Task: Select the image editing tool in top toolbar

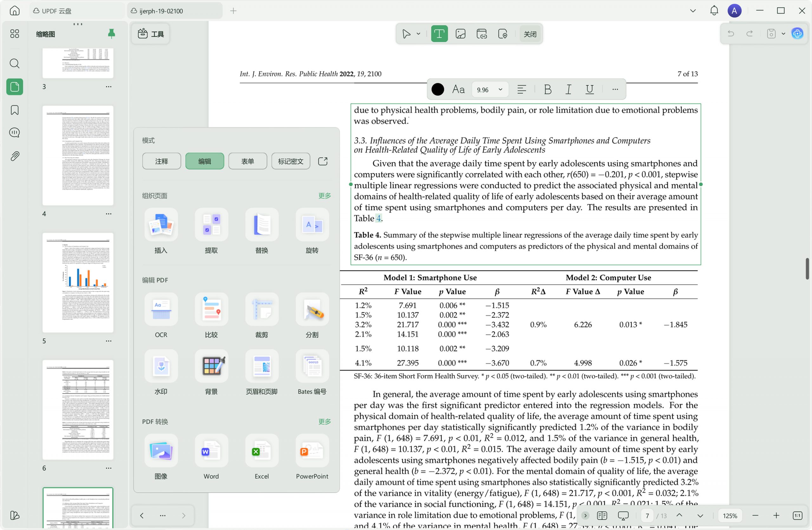Action: [x=460, y=34]
